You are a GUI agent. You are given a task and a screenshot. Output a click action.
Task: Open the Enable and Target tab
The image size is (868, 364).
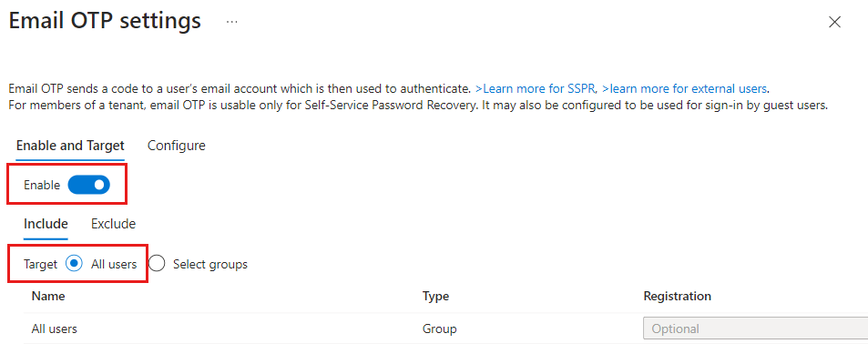(x=70, y=146)
